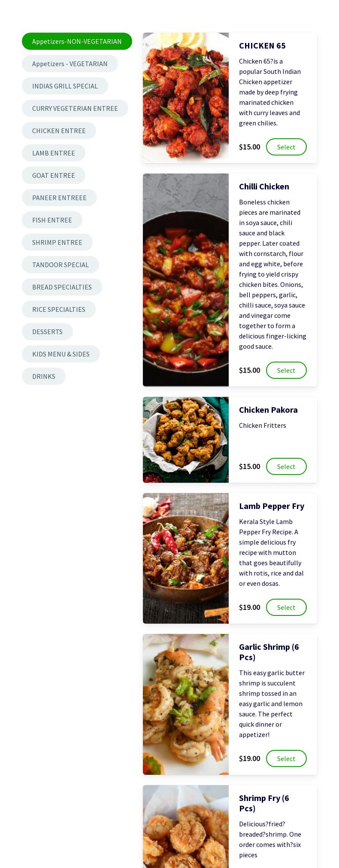Show the GOAT ENTREE items
Screen dimensions: 339x868
click(x=54, y=175)
